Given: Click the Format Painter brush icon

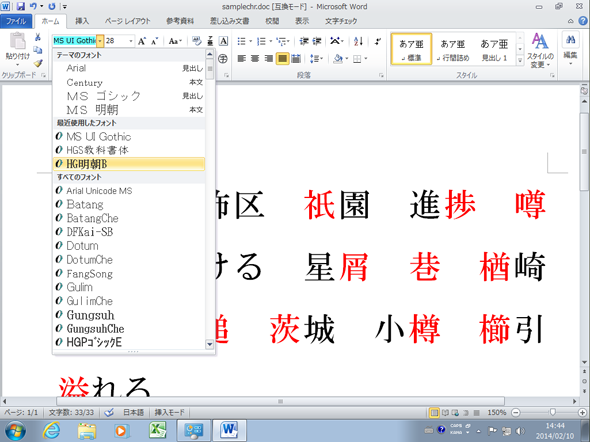Looking at the screenshot, I should coord(38,63).
